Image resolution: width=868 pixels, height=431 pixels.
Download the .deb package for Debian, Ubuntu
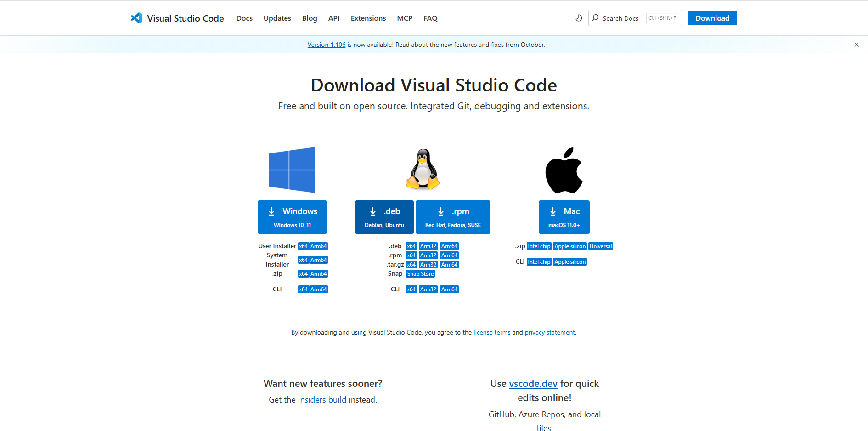point(384,217)
